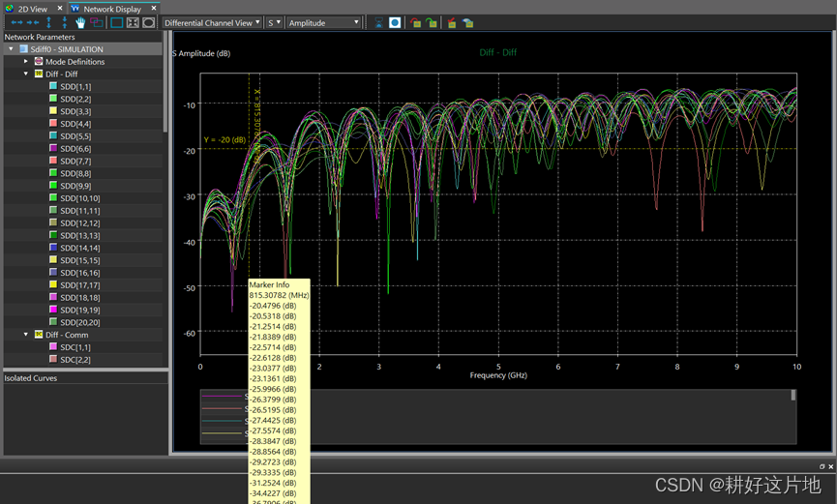
Task: Click the Isolated Curves panel header
Action: [x=85, y=378]
